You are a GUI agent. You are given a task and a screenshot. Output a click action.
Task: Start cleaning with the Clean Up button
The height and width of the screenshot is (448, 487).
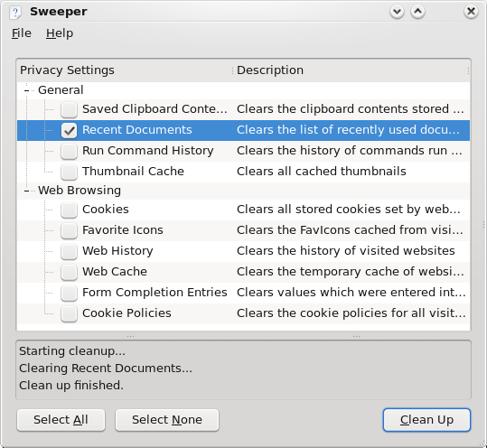tap(426, 420)
